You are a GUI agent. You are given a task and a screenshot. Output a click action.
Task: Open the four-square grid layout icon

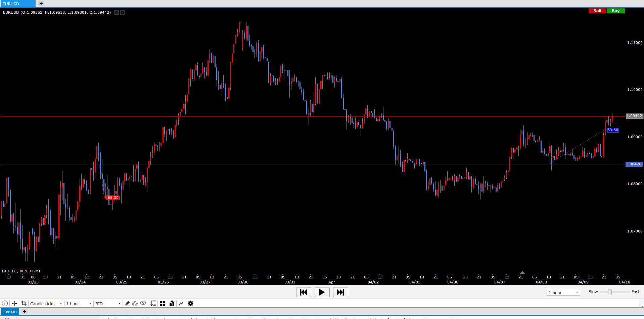162,303
